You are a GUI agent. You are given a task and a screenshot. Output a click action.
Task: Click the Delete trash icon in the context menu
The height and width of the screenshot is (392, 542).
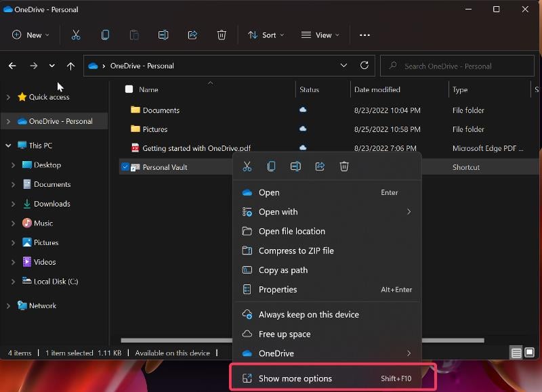point(344,167)
